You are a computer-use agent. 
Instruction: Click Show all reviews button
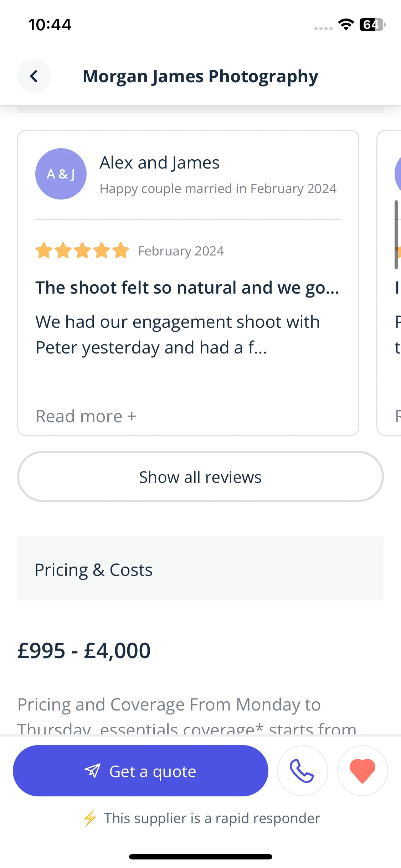(x=200, y=477)
